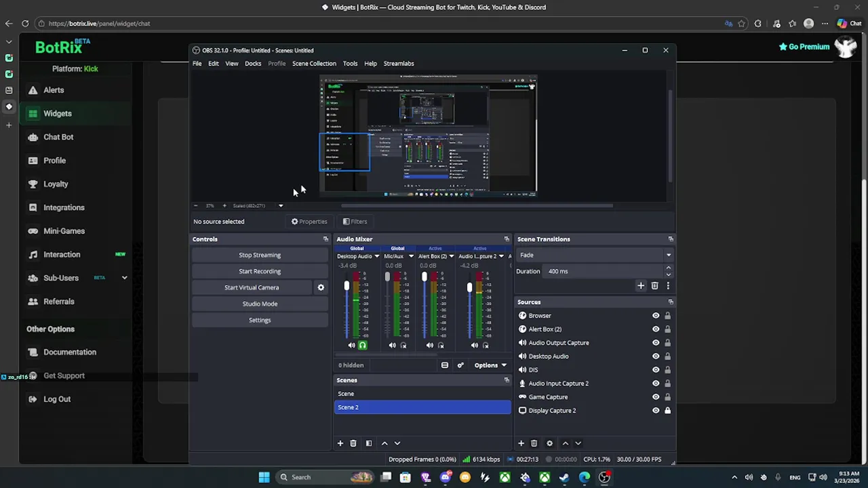Increase transition duration with up arrow

pos(669,268)
